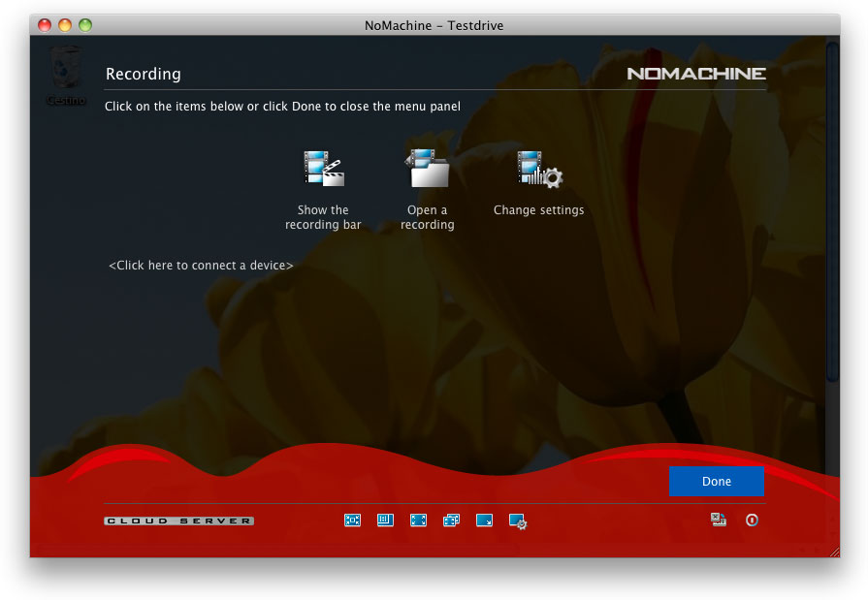Zoom the window with the green button

(84, 25)
